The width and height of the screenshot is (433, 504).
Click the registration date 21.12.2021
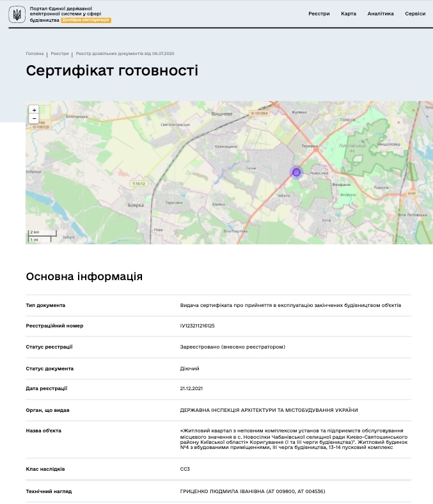[x=191, y=389]
